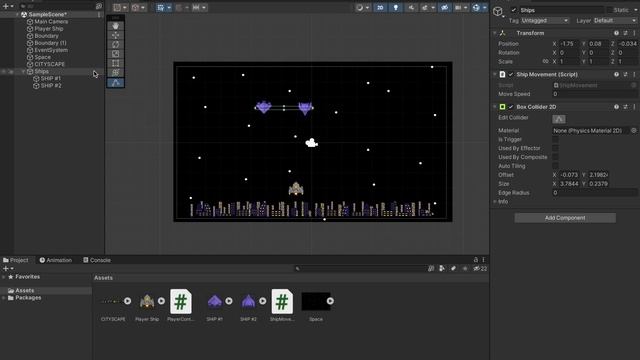
Task: Click the Ships name field in Inspector
Action: click(x=561, y=10)
